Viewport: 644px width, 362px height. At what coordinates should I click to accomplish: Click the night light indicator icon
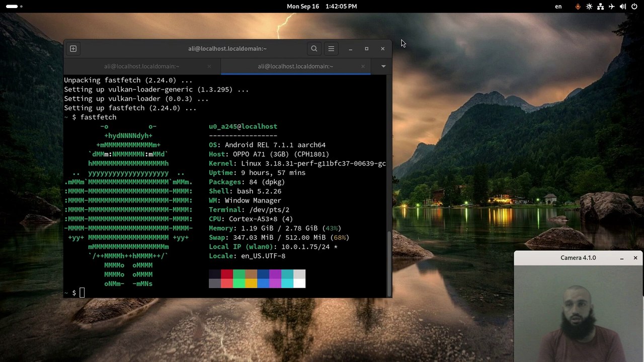coord(589,7)
